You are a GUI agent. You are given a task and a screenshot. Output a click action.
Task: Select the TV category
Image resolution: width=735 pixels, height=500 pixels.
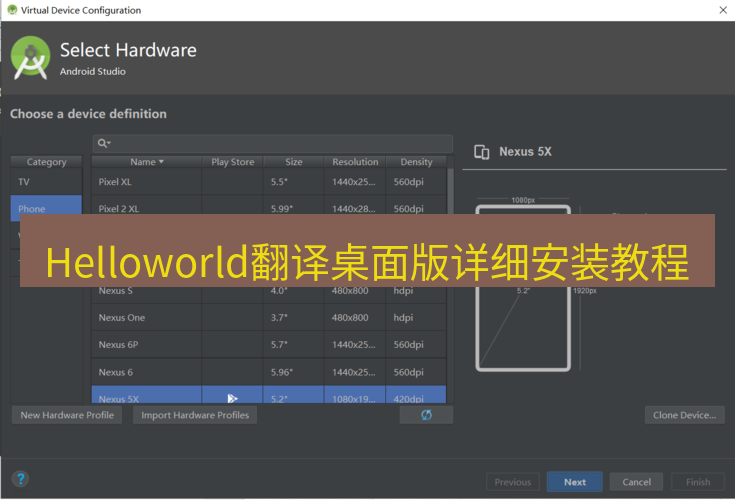(46, 182)
